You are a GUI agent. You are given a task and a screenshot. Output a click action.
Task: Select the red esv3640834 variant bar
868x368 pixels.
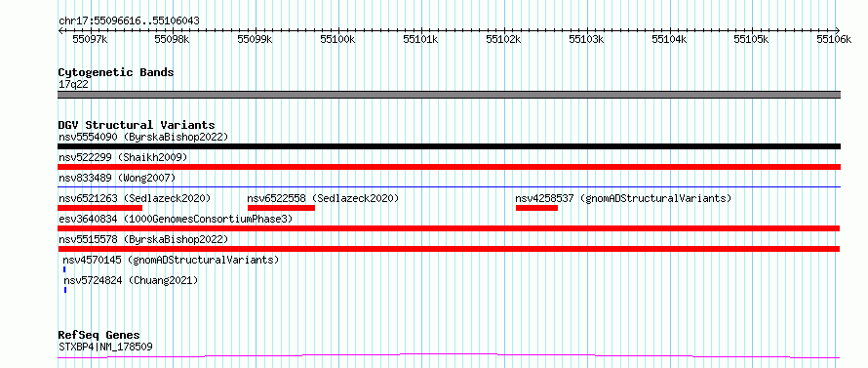pos(449,228)
